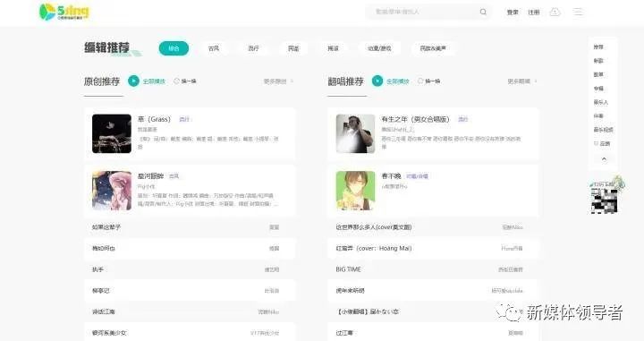Open cover art of 草 (Grass)
This screenshot has width=644, height=341.
click(112, 133)
